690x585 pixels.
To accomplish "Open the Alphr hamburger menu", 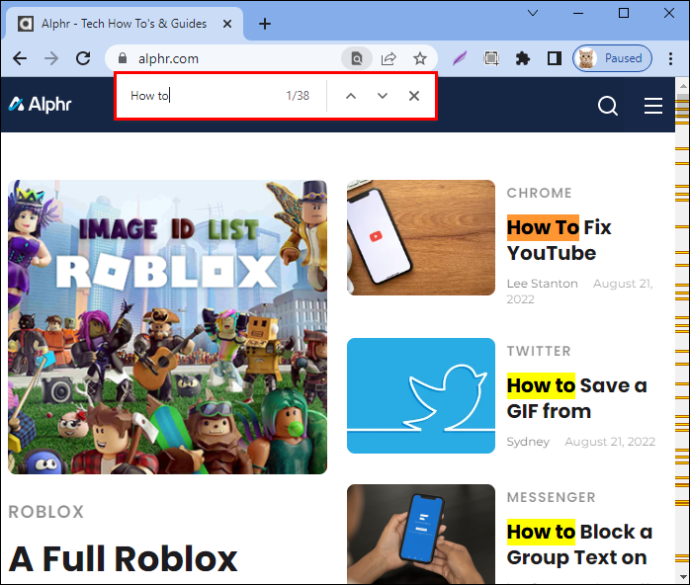I will (x=653, y=106).
